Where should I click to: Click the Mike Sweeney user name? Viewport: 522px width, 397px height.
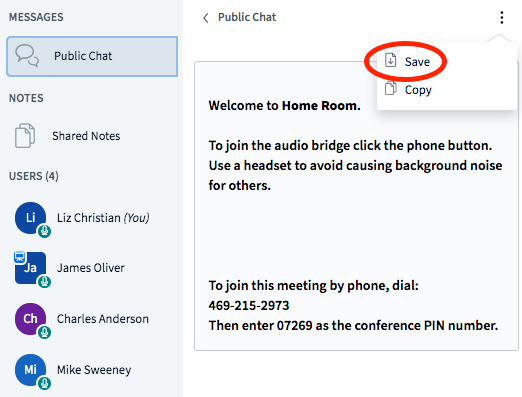tap(94, 370)
